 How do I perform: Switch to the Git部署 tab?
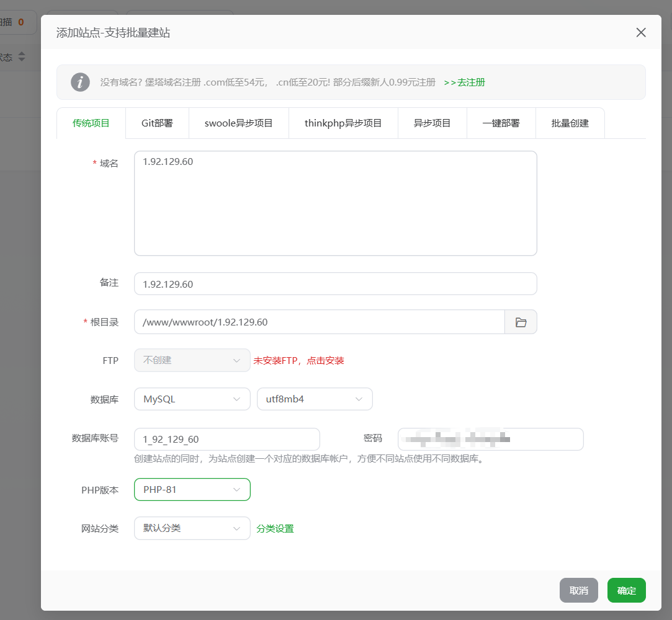point(157,123)
